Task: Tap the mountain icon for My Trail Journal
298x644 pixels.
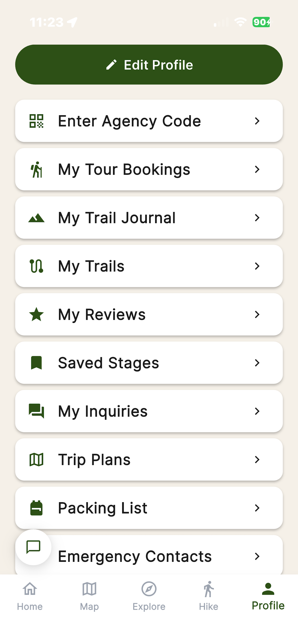Action: coord(36,218)
